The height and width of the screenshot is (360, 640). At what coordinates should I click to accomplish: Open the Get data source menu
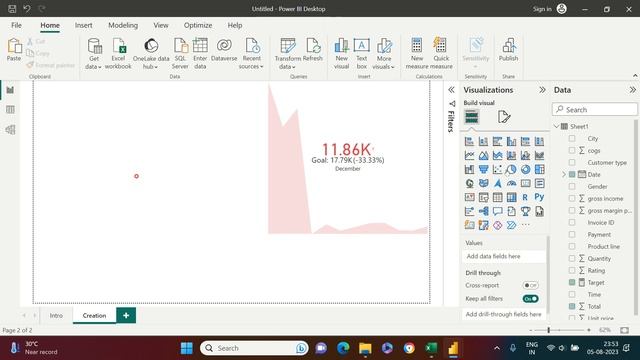(x=94, y=53)
